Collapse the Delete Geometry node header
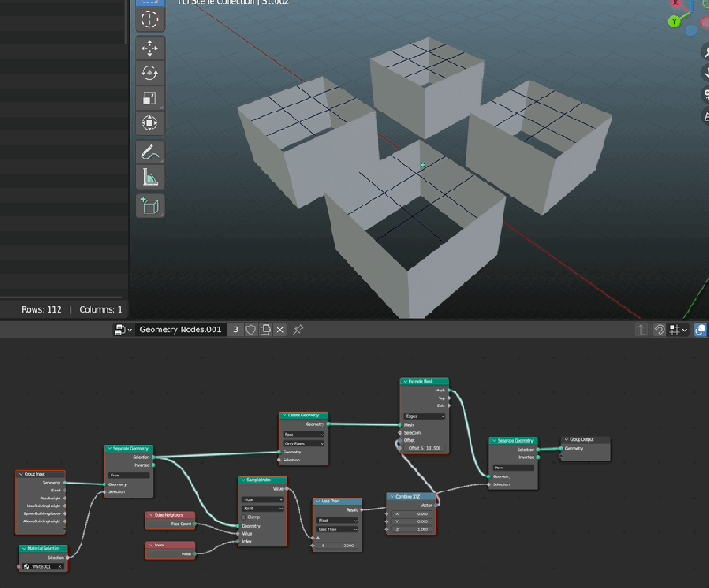Image resolution: width=709 pixels, height=588 pixels. click(284, 415)
